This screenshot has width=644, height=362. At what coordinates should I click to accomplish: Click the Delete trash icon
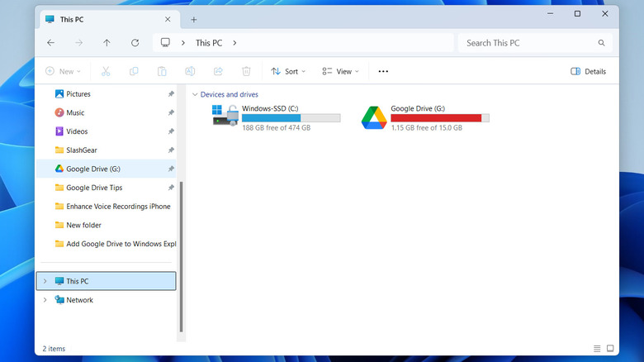[x=246, y=71]
